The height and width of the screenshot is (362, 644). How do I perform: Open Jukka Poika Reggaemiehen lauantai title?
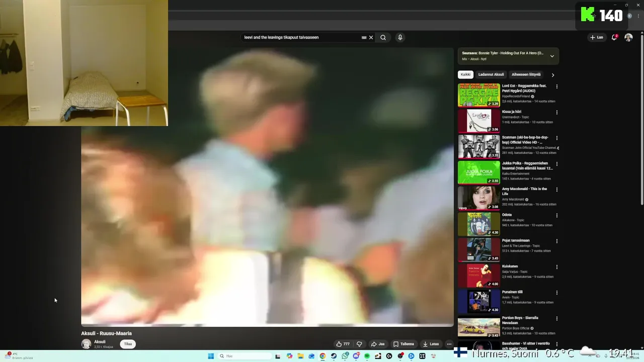pyautogui.click(x=527, y=165)
